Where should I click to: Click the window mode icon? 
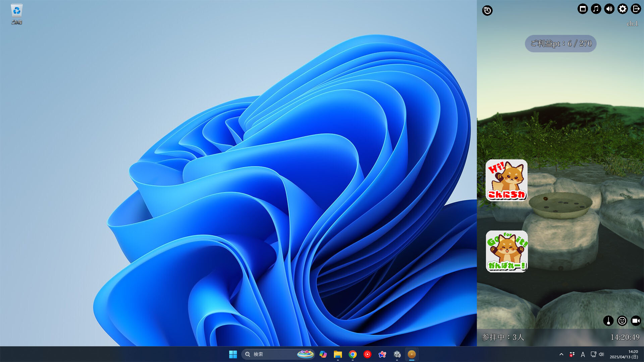[583, 9]
